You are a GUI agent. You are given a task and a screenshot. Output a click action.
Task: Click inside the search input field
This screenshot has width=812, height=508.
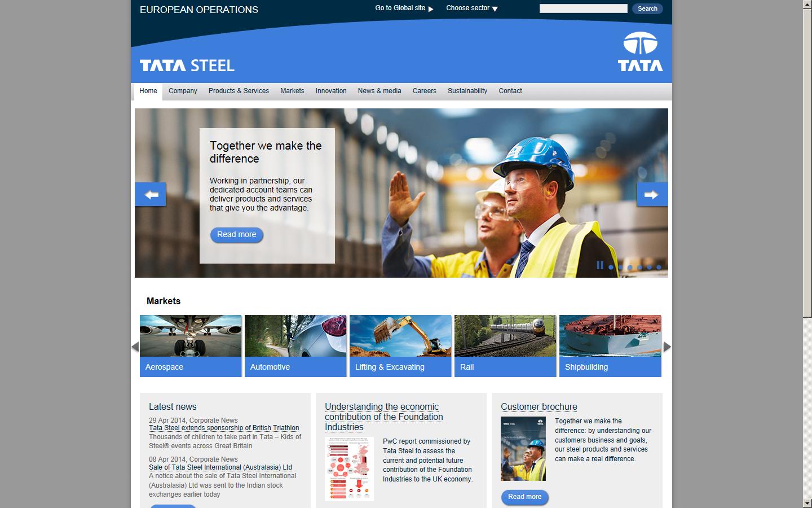click(x=583, y=8)
